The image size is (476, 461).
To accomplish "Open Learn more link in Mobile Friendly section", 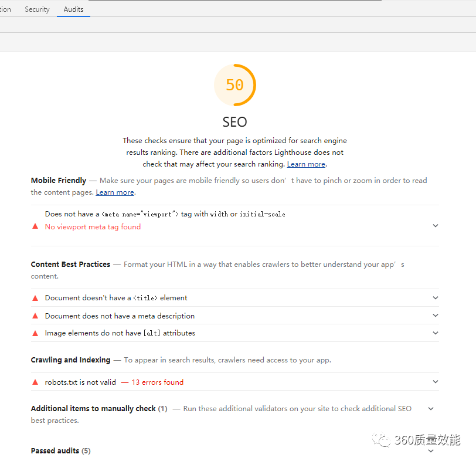I will click(115, 192).
